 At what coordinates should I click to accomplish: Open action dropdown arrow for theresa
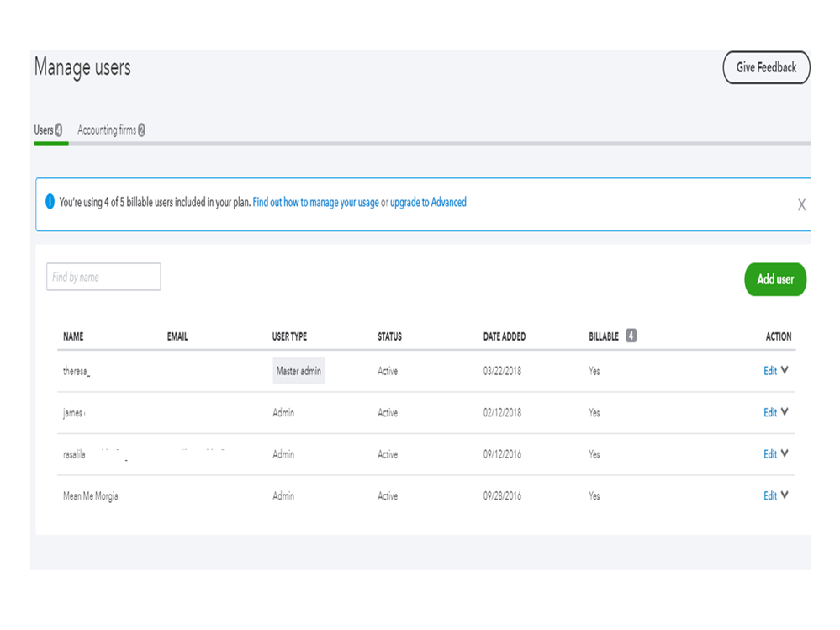(x=785, y=370)
